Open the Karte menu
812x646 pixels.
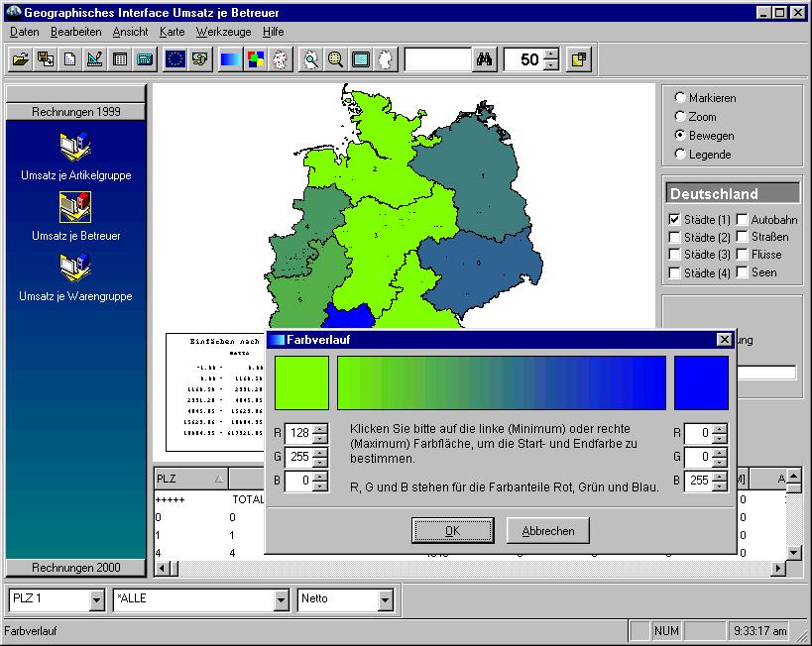pyautogui.click(x=172, y=32)
